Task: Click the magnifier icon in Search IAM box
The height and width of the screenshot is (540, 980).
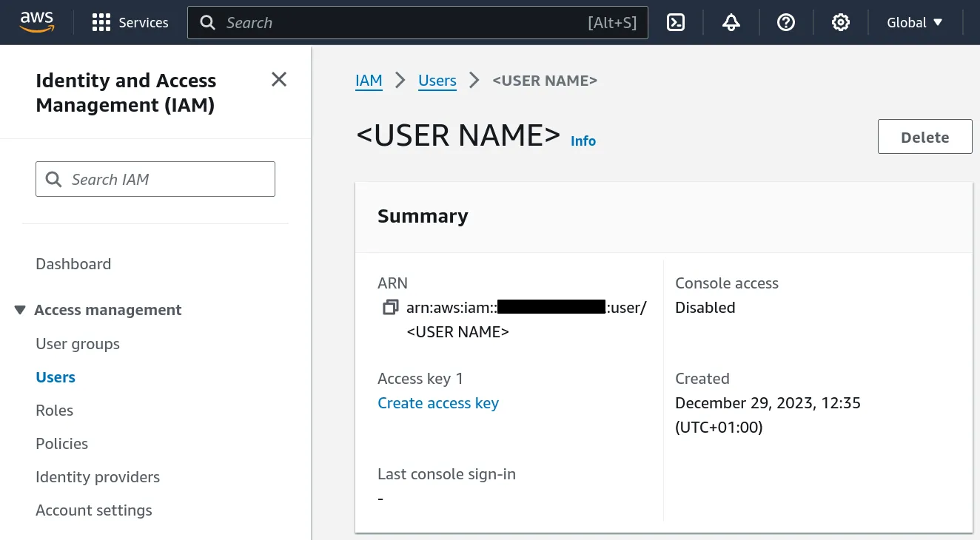Action: pos(53,180)
